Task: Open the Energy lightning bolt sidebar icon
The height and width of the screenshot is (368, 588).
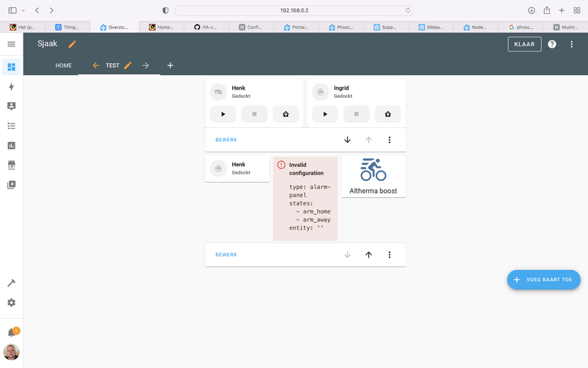Action: (11, 87)
